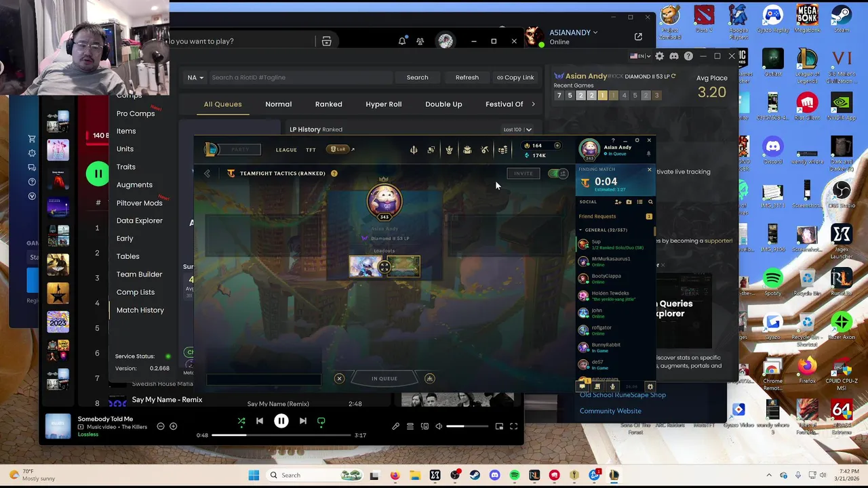Open the Discord icon in the MetaTFT header
The width and height of the screenshot is (868, 488).
[x=673, y=56]
